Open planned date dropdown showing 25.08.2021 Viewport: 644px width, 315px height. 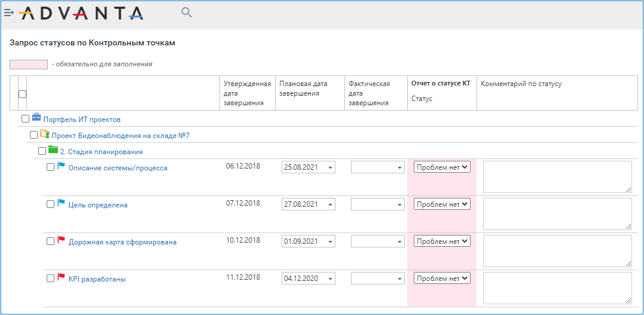click(309, 167)
